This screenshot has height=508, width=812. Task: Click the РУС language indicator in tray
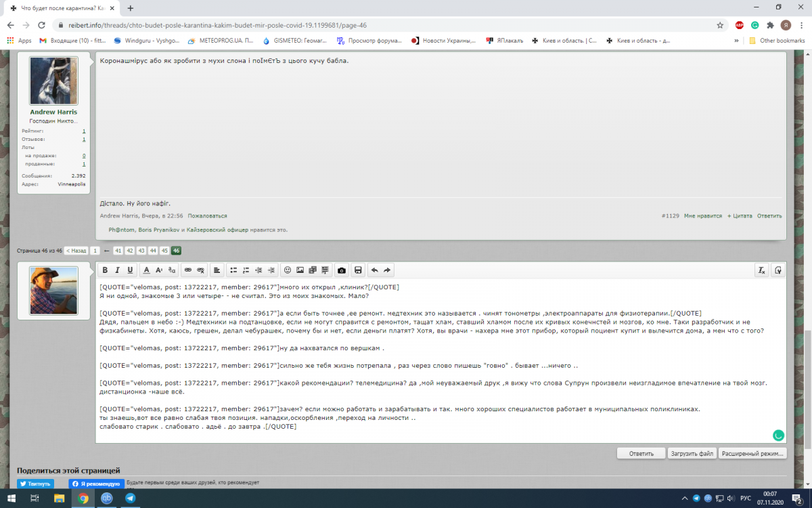[746, 498]
